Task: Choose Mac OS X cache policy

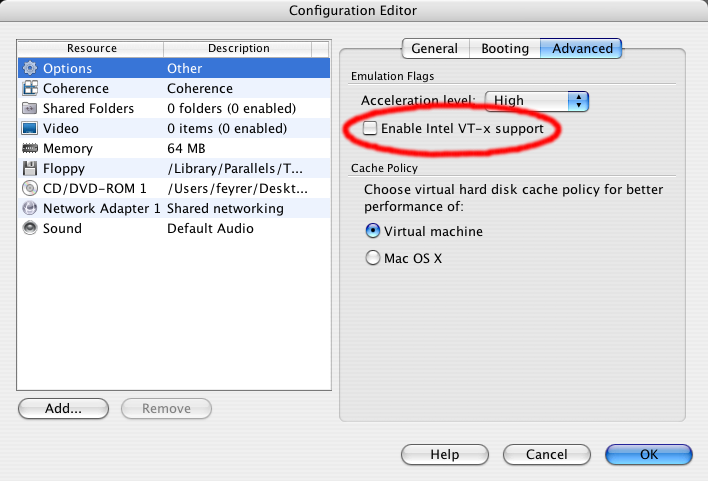Action: click(x=373, y=258)
